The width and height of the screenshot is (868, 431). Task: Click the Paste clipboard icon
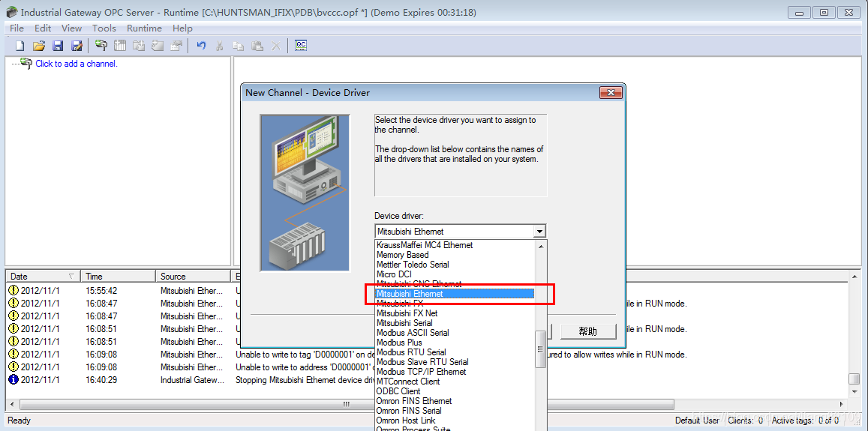(x=257, y=46)
